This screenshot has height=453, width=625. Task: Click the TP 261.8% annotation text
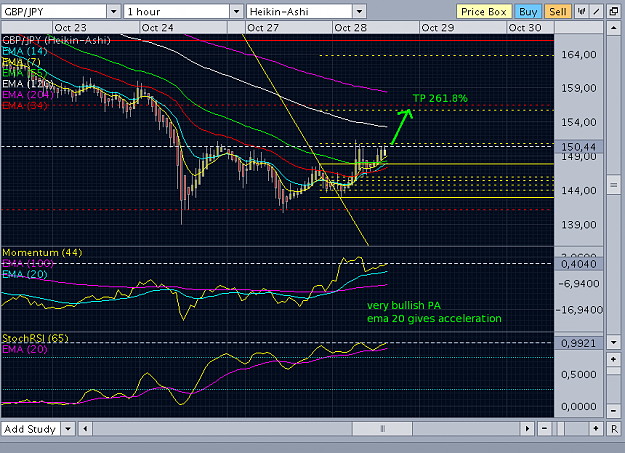click(440, 98)
